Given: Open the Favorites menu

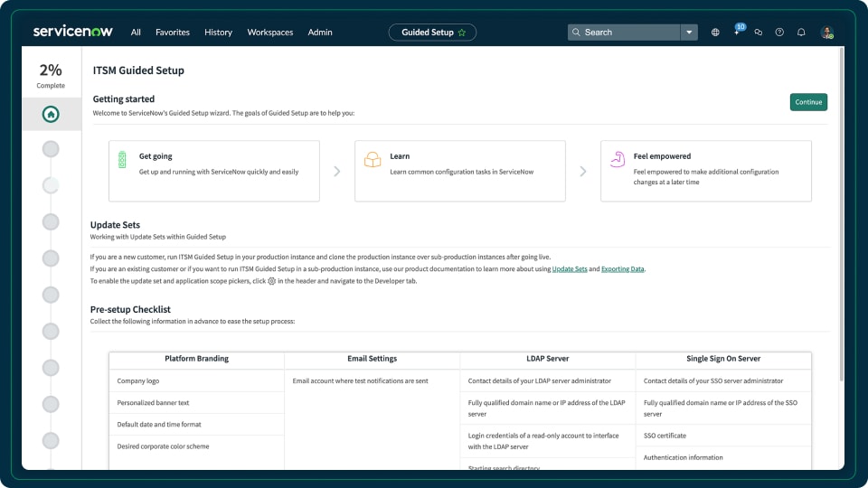Looking at the screenshot, I should tap(173, 33).
